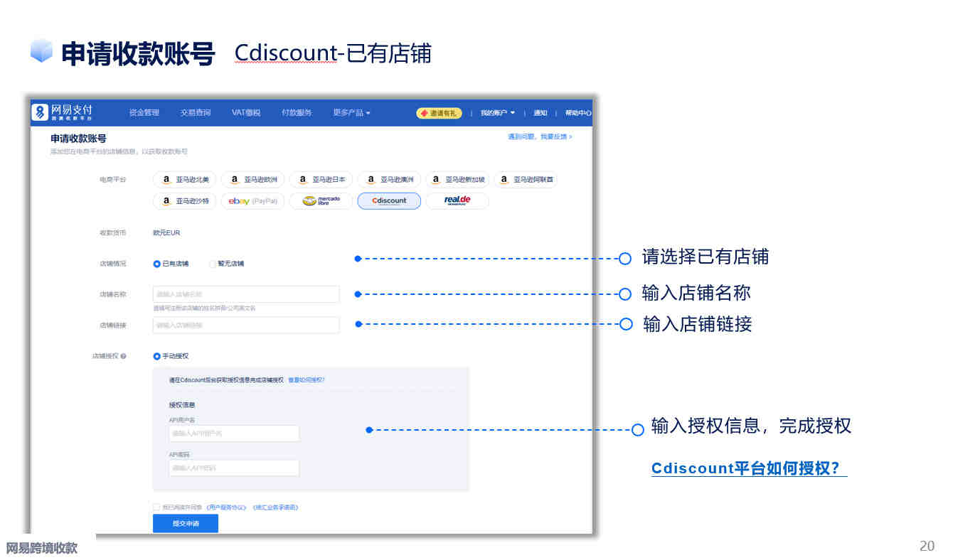
Task: Focus the 店铺链接 input field
Action: (246, 325)
